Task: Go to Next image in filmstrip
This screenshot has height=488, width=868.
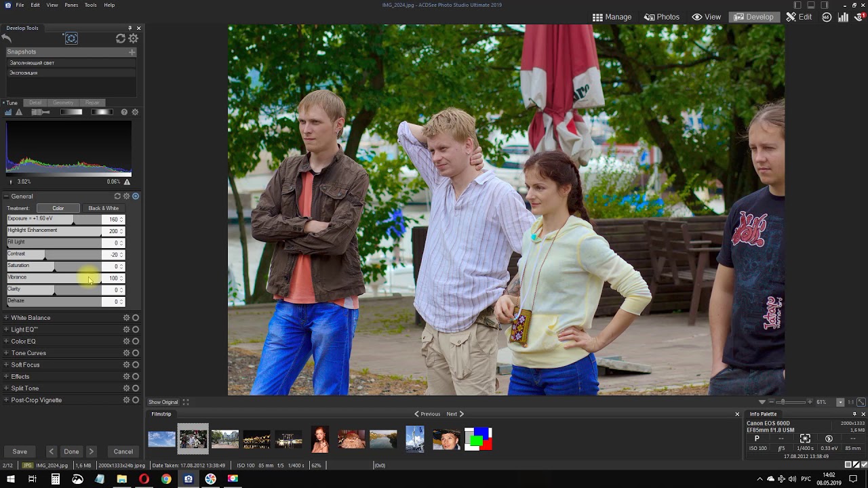Action: click(x=454, y=413)
